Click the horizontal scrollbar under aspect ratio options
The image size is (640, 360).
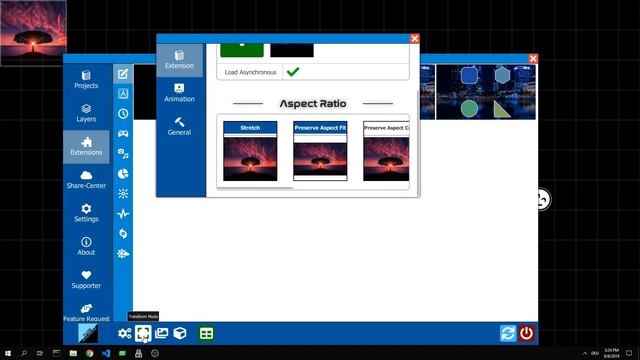[x=255, y=188]
